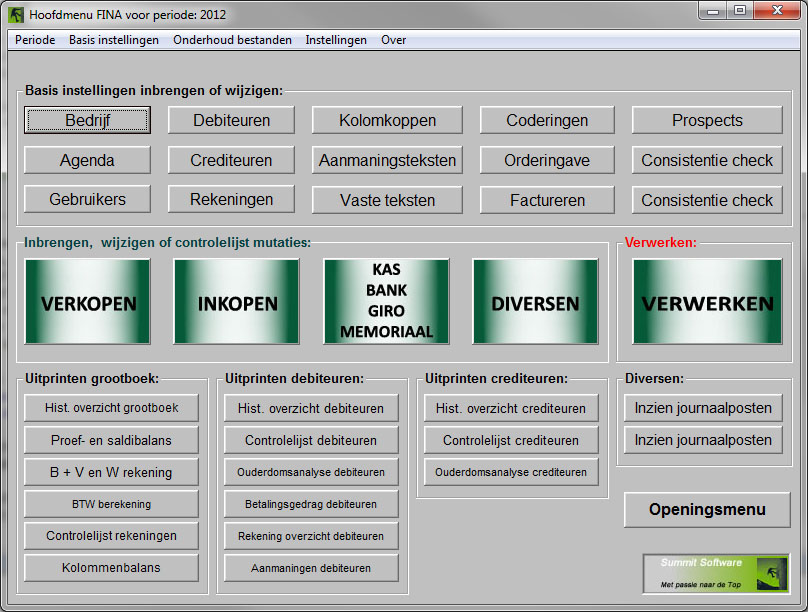The height and width of the screenshot is (612, 808).
Task: Click the Over menu item
Action: 393,40
